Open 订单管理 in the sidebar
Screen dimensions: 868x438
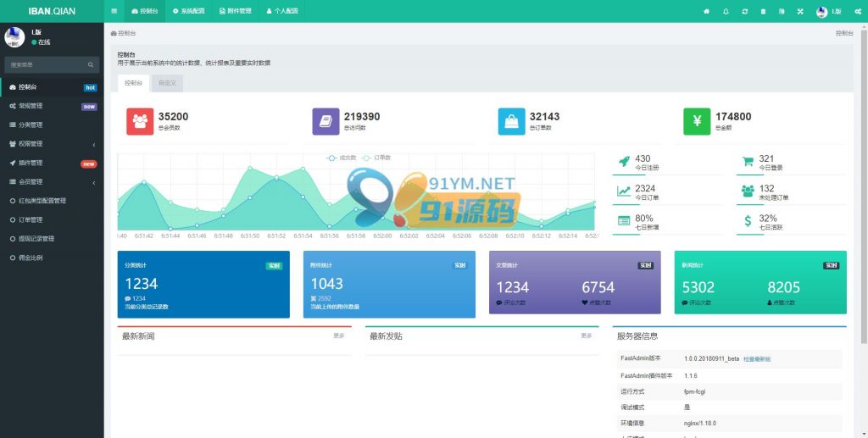(x=52, y=219)
